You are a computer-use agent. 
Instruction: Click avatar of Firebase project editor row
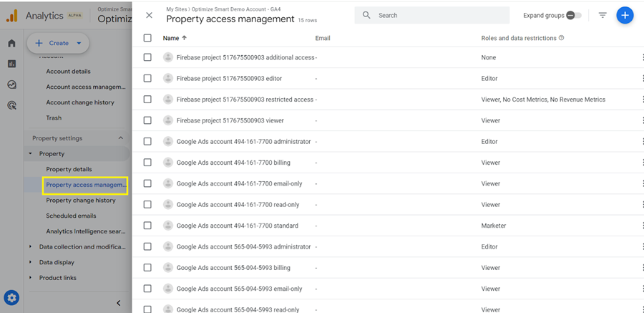pyautogui.click(x=167, y=79)
